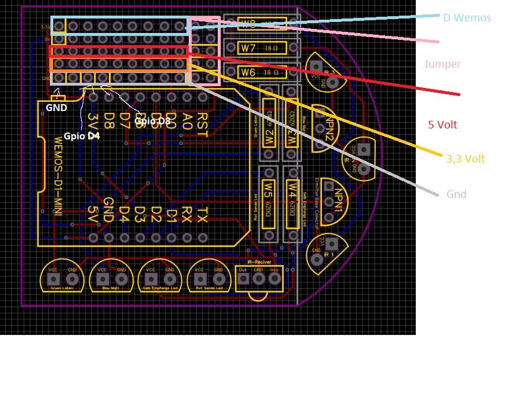
Task: Click the Wemos D4 pin pad
Action: tap(124, 238)
